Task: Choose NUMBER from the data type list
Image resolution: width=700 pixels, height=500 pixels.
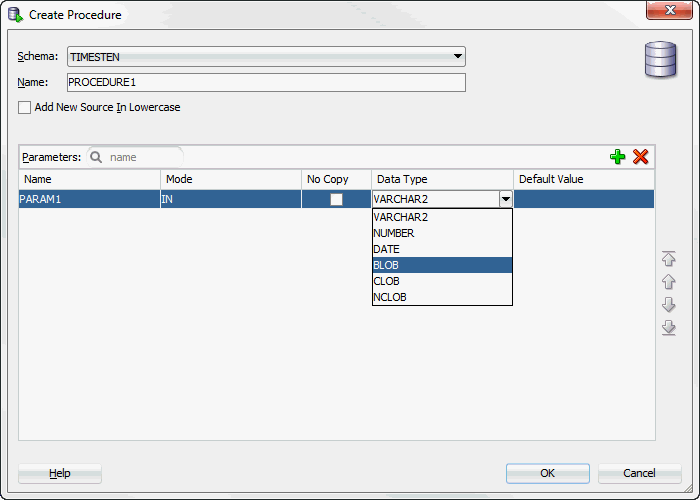Action: coord(442,233)
